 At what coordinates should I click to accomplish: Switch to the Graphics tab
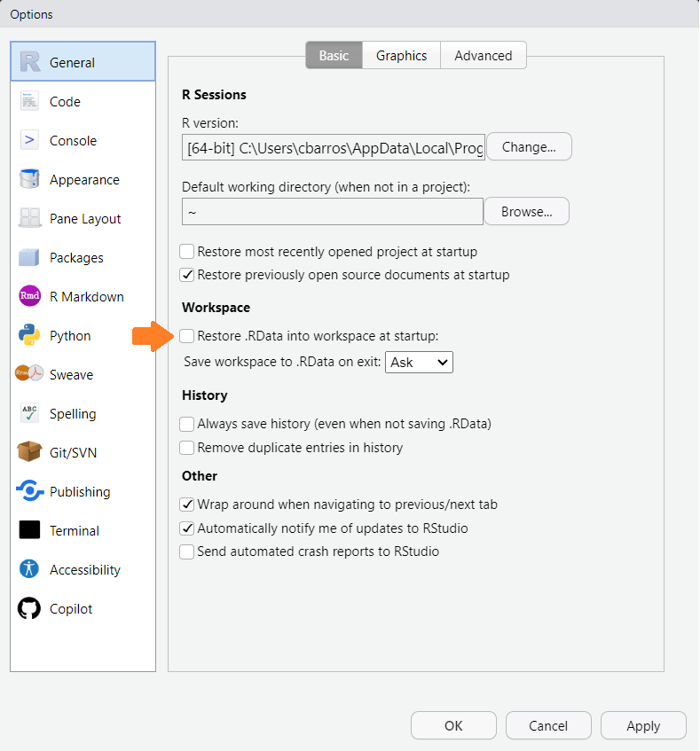(x=400, y=55)
